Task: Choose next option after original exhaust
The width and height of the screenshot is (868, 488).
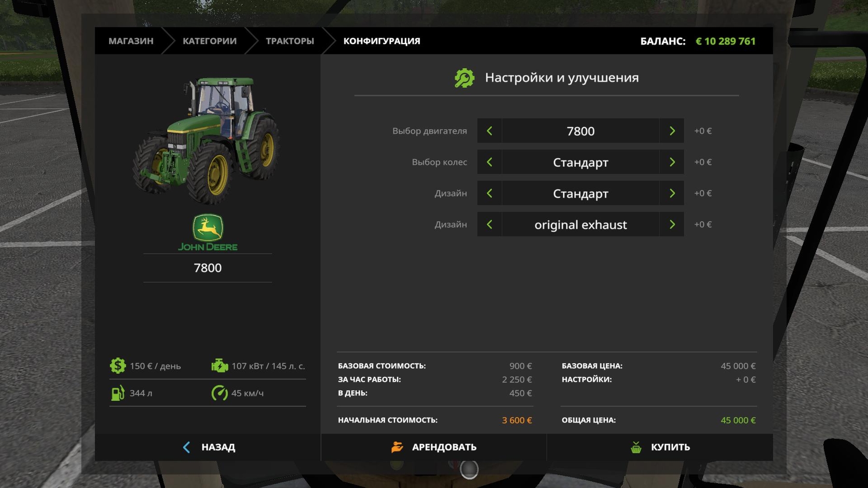Action: 672,224
